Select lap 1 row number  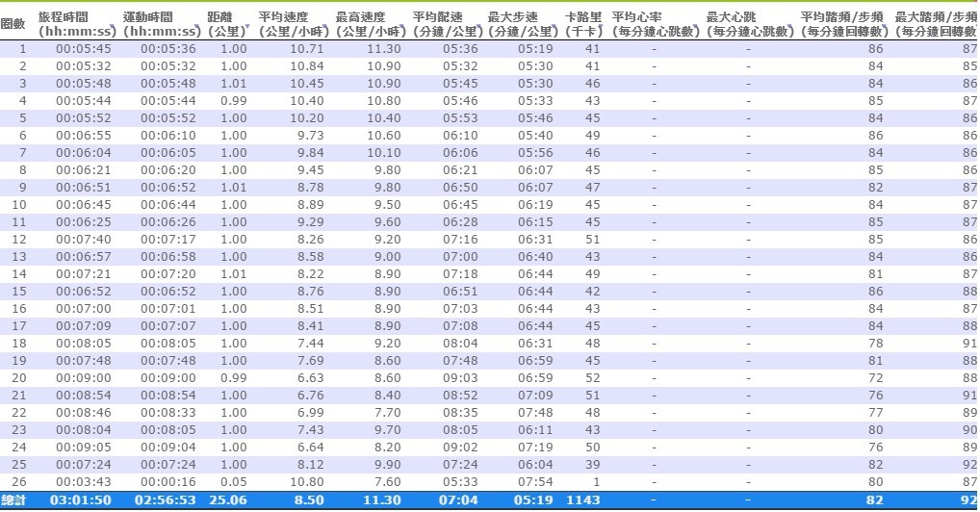(23, 49)
